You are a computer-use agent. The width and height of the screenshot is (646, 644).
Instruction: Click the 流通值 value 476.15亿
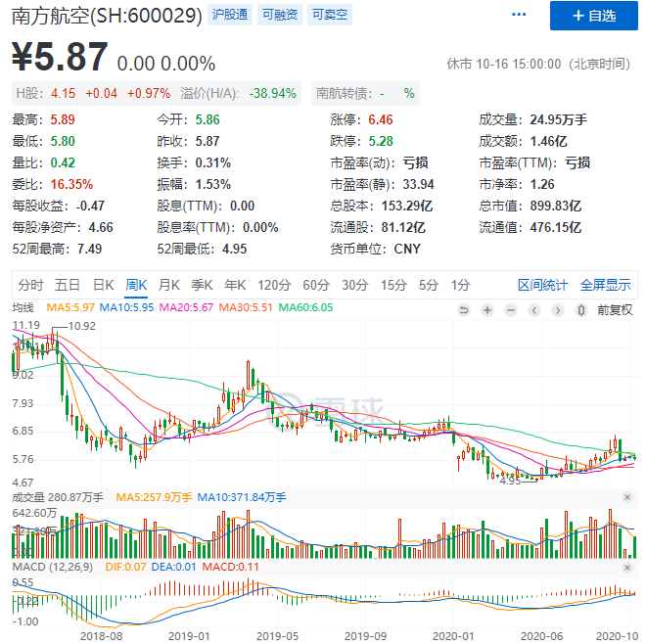pos(555,227)
